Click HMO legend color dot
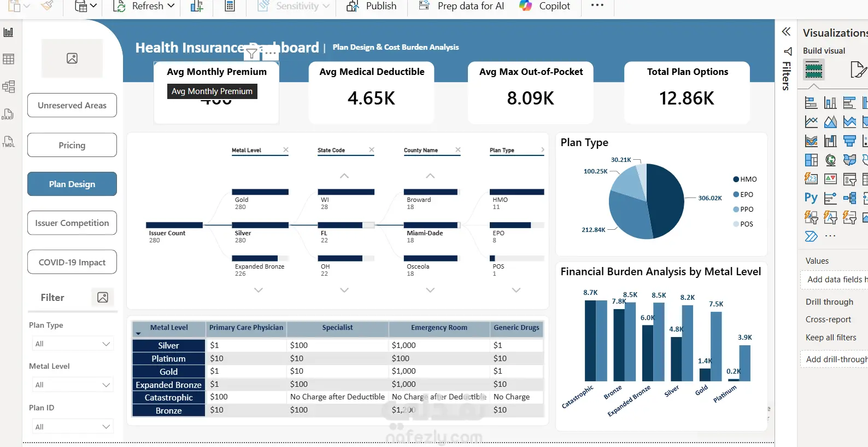The width and height of the screenshot is (868, 447). coord(736,179)
